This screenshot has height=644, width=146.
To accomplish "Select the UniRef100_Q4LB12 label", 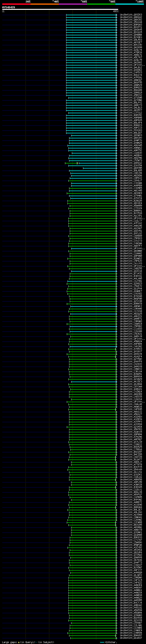I will coord(131,67).
